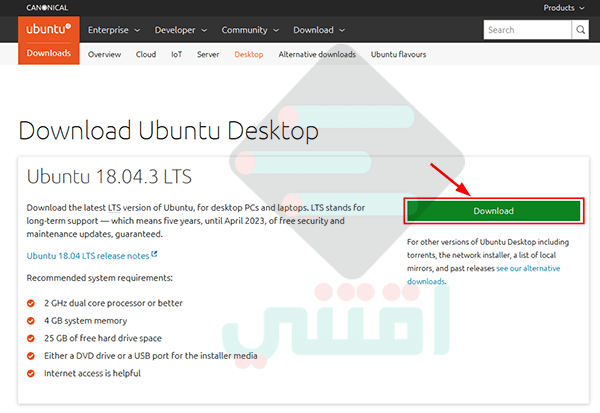Select the IoT tab
600x413 pixels.
pyautogui.click(x=176, y=54)
